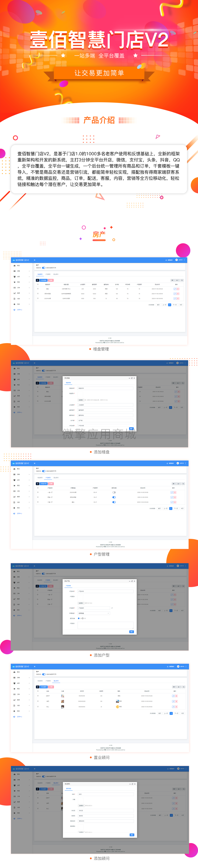Click 清理缓存 in 楼盘管理 screenshot header

[169, 260]
